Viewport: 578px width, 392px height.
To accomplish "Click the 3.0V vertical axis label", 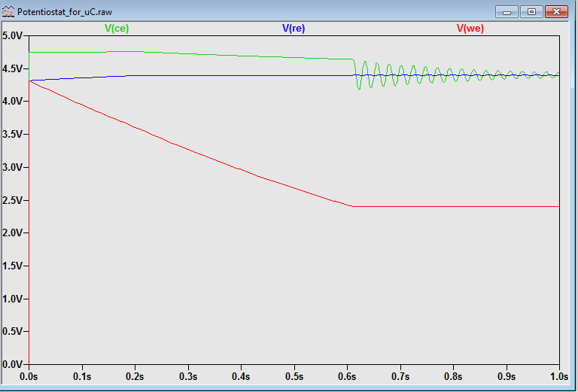I will tap(12, 167).
